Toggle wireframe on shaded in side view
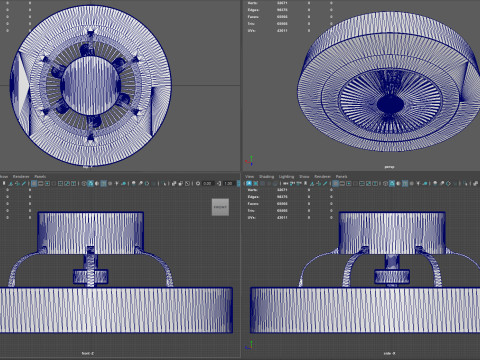This screenshot has height=360, width=480. tap(405, 184)
